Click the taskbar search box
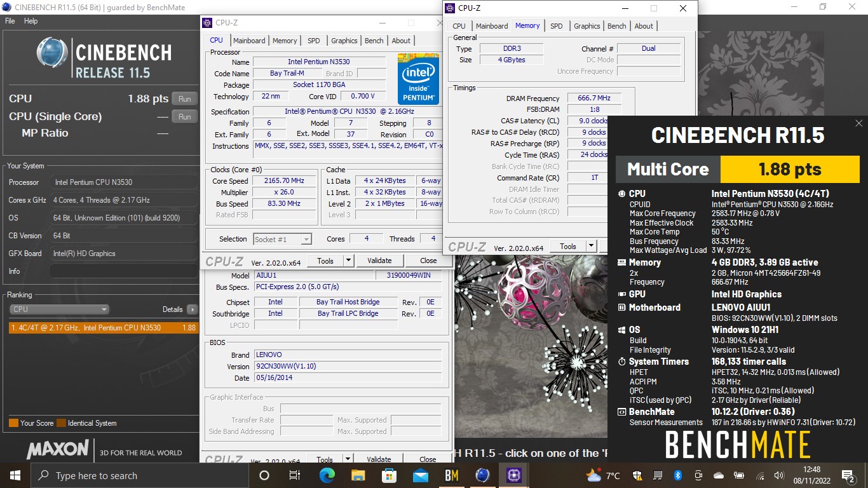This screenshot has width=868, height=488. 140,475
